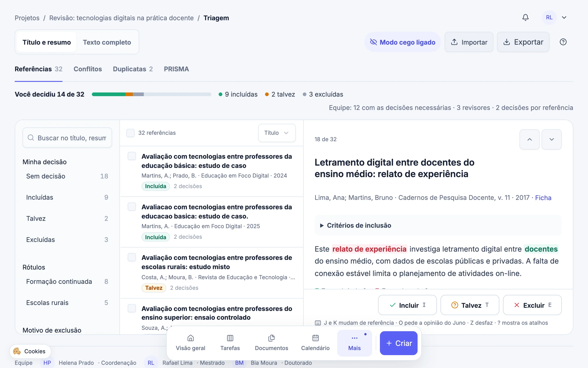The width and height of the screenshot is (588, 368).
Task: Click the Criar button
Action: click(399, 343)
